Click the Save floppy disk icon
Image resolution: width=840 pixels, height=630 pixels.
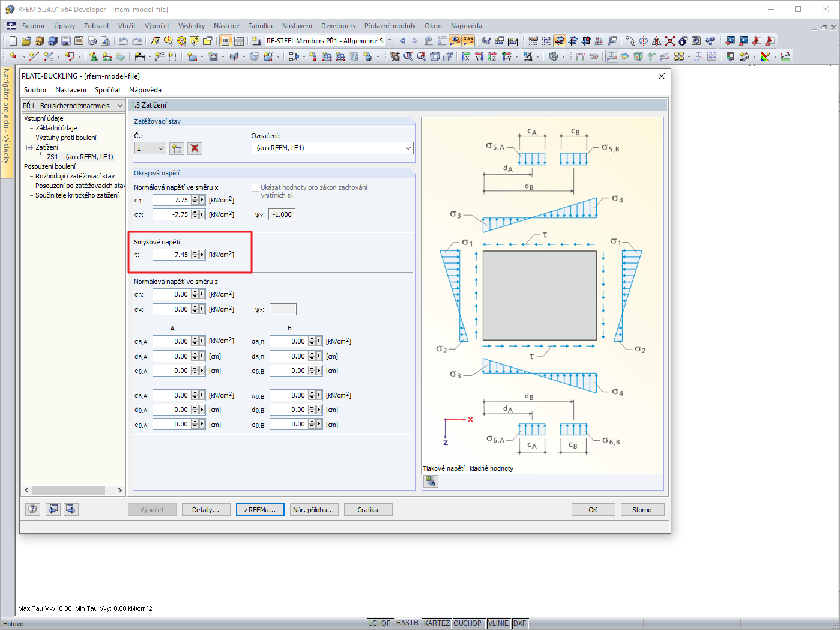(x=66, y=41)
